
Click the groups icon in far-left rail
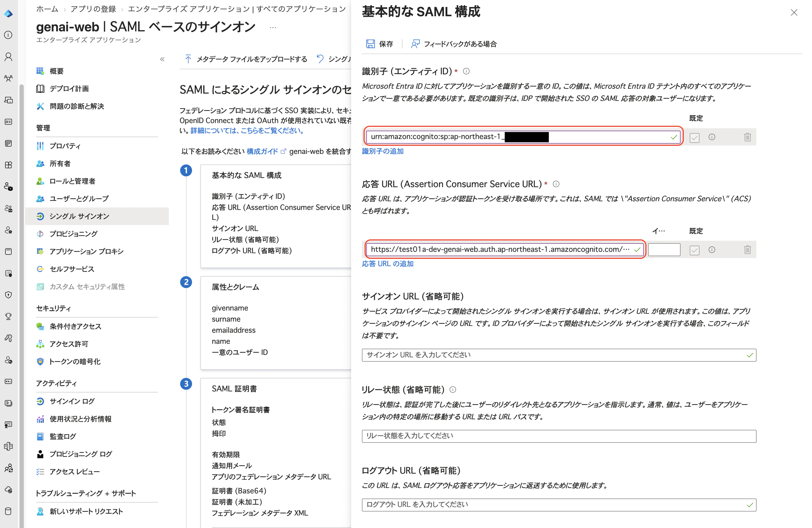tap(9, 78)
